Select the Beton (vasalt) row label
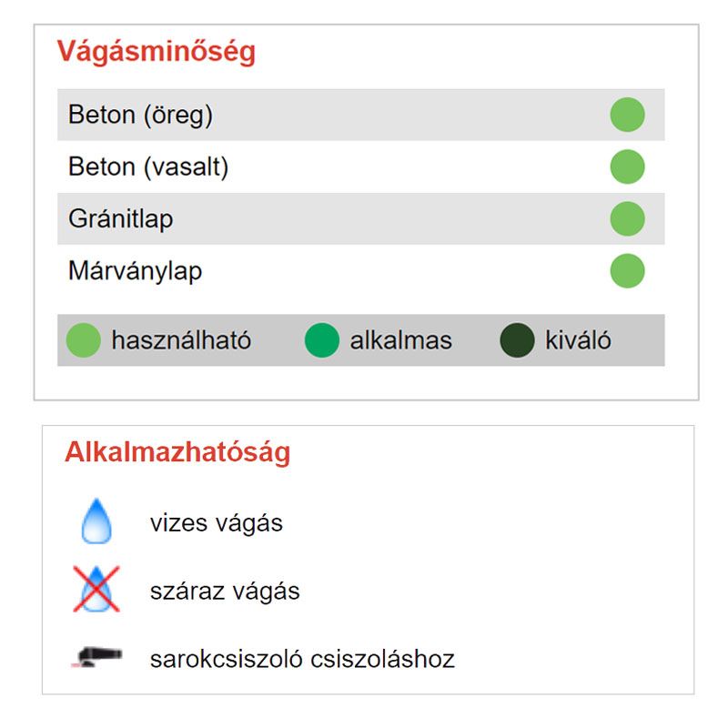Screen dimensions: 728x728 (x=148, y=167)
